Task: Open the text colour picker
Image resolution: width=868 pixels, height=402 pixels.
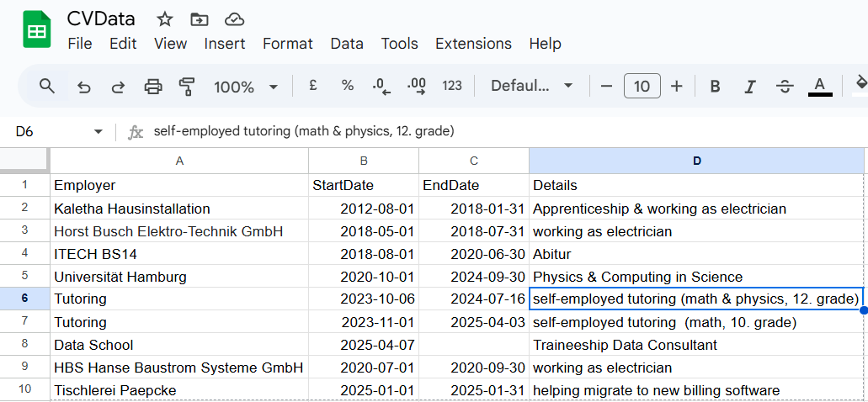Action: [820, 87]
